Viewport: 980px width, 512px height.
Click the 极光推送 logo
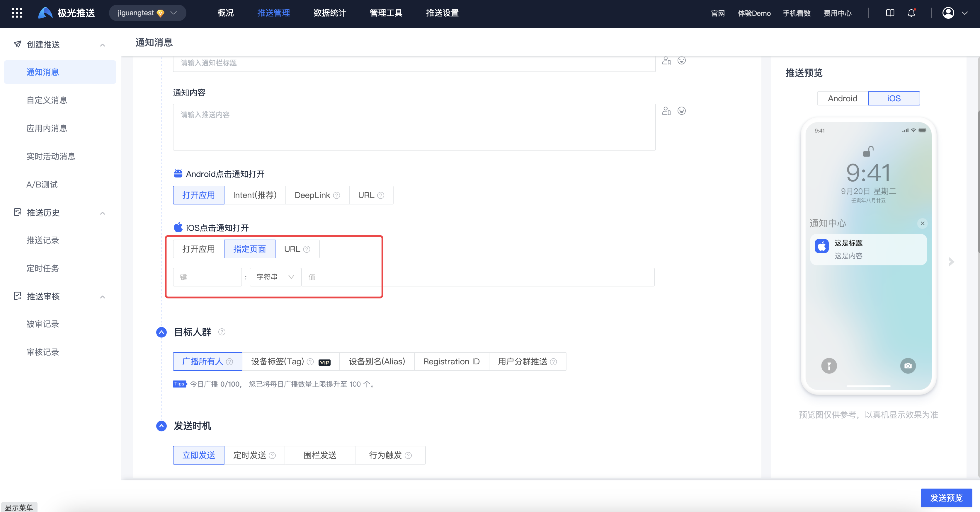(x=67, y=13)
